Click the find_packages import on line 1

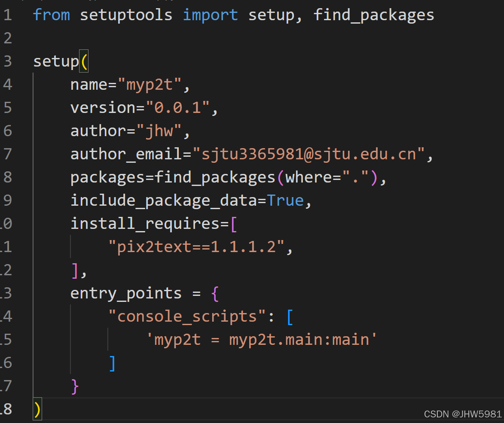pyautogui.click(x=373, y=15)
